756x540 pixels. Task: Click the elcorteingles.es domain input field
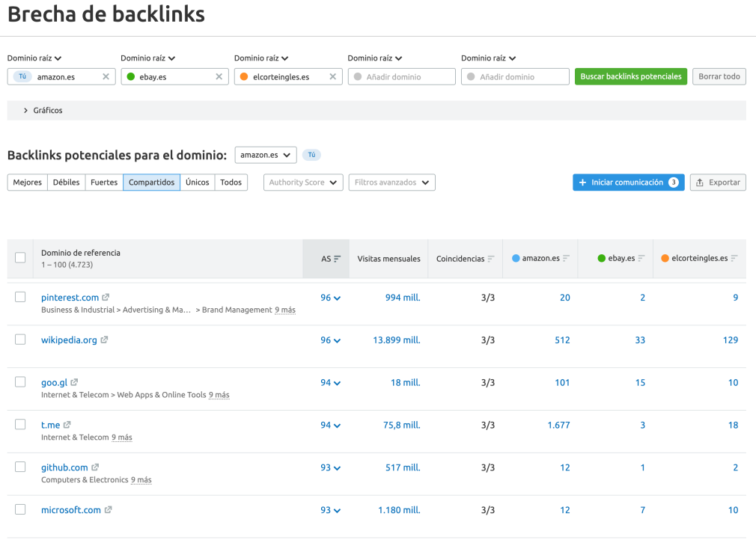pyautogui.click(x=288, y=76)
